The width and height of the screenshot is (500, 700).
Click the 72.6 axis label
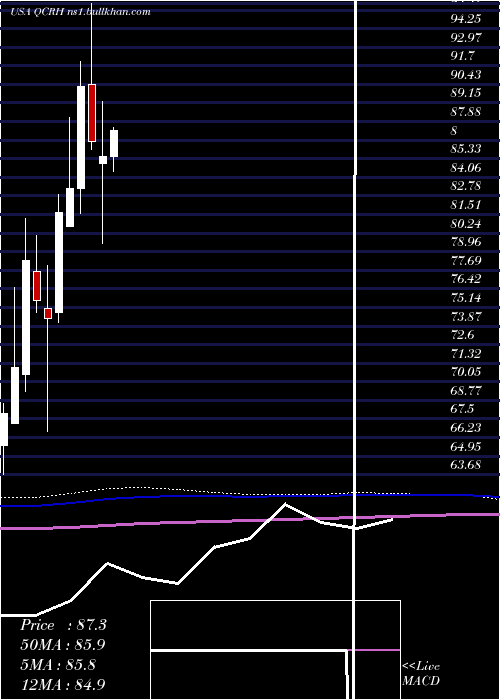coord(462,334)
